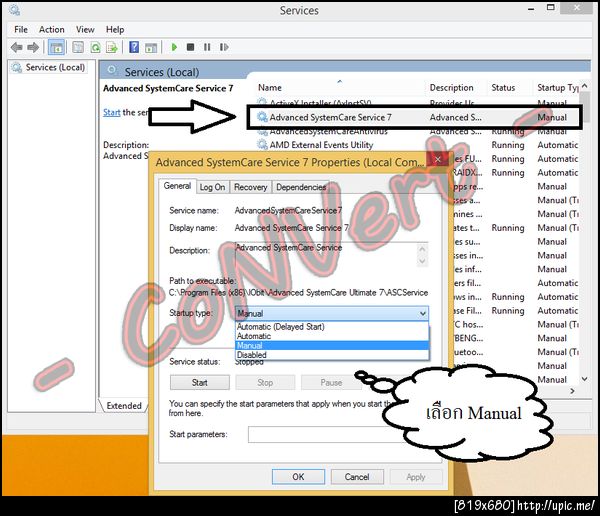Select the gear icon of AMD External Events Utility
Screen dimensions: 600x516
coord(262,145)
